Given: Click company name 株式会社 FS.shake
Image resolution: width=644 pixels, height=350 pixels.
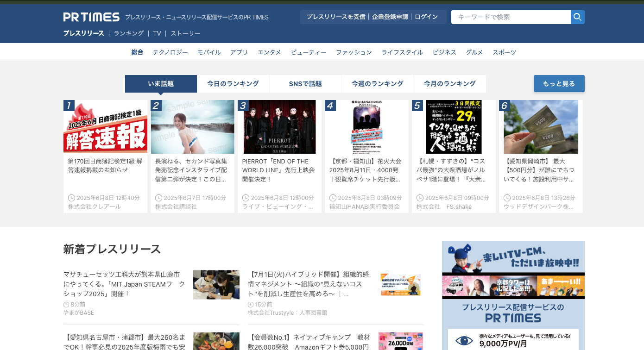Looking at the screenshot, I should [444, 206].
